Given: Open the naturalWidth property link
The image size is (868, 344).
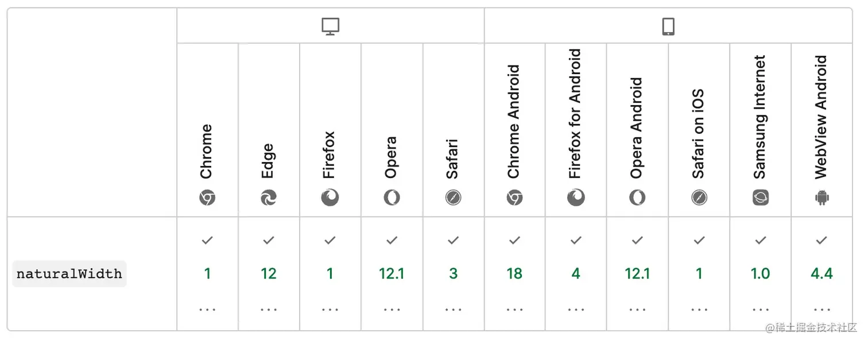Looking at the screenshot, I should [69, 274].
